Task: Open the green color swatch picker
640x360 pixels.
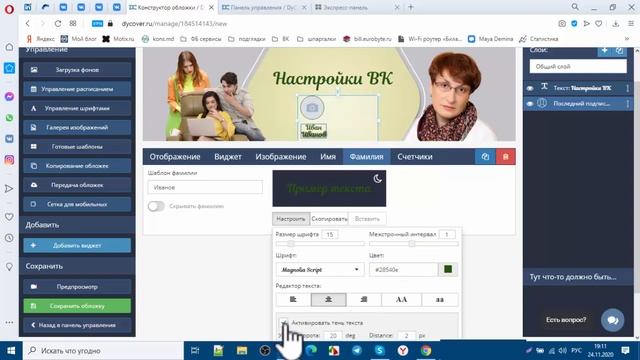Action: coord(448,269)
